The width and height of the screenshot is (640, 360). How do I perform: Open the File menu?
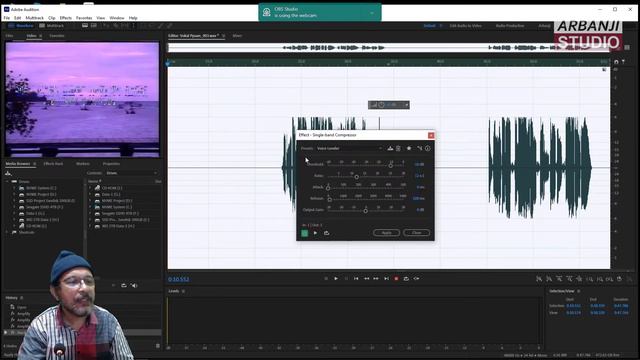pyautogui.click(x=7, y=18)
